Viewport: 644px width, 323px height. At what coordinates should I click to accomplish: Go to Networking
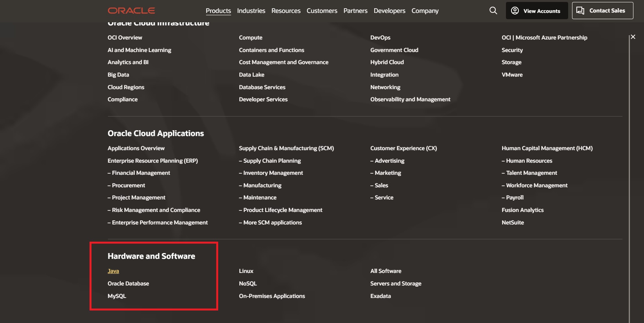[x=385, y=87]
